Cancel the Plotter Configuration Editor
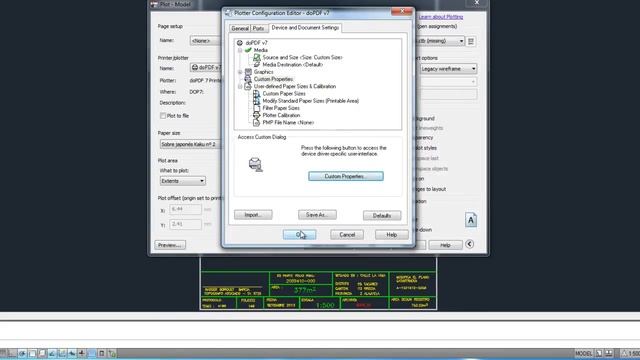The height and width of the screenshot is (360, 640). tap(347, 235)
